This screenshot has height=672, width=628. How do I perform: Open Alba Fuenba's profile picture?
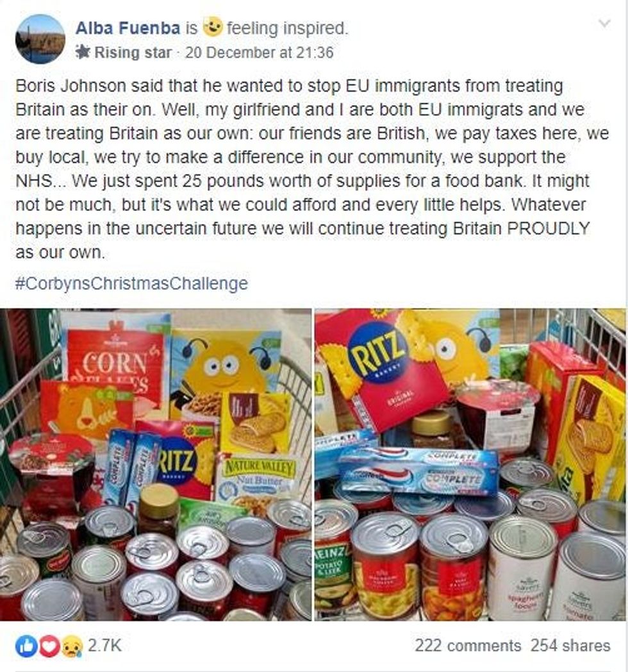(x=40, y=39)
